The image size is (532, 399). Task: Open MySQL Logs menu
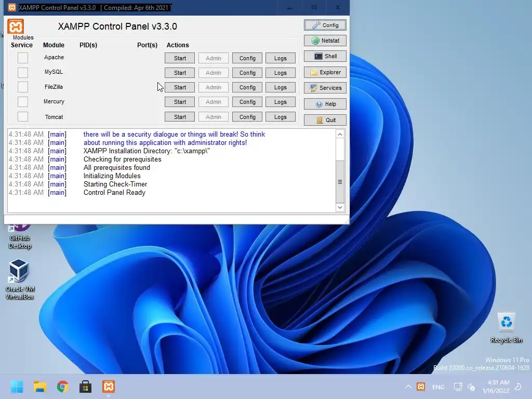[x=280, y=73]
